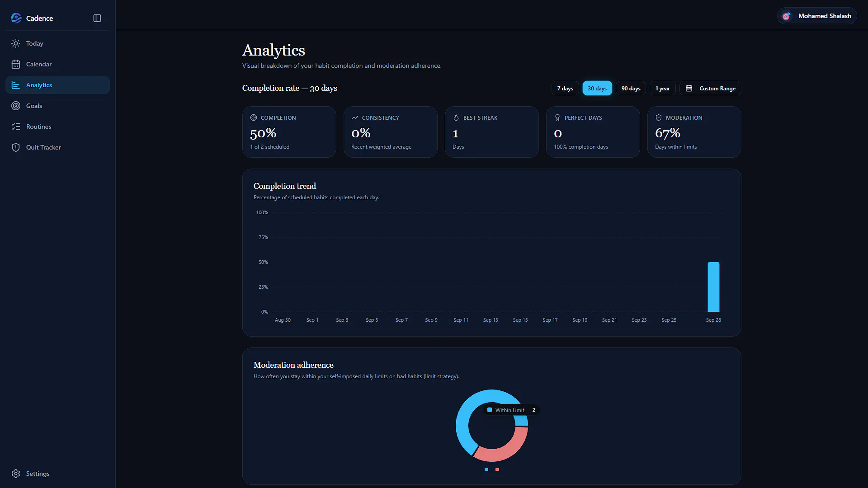Click the award icon on the Perfect Days card
Image resolution: width=868 pixels, height=488 pixels.
(x=557, y=117)
